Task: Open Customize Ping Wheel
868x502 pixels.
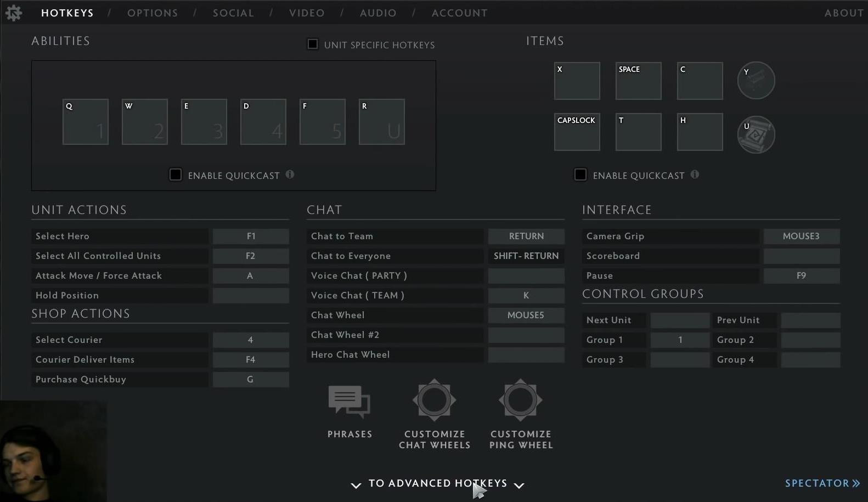Action: tap(520, 401)
